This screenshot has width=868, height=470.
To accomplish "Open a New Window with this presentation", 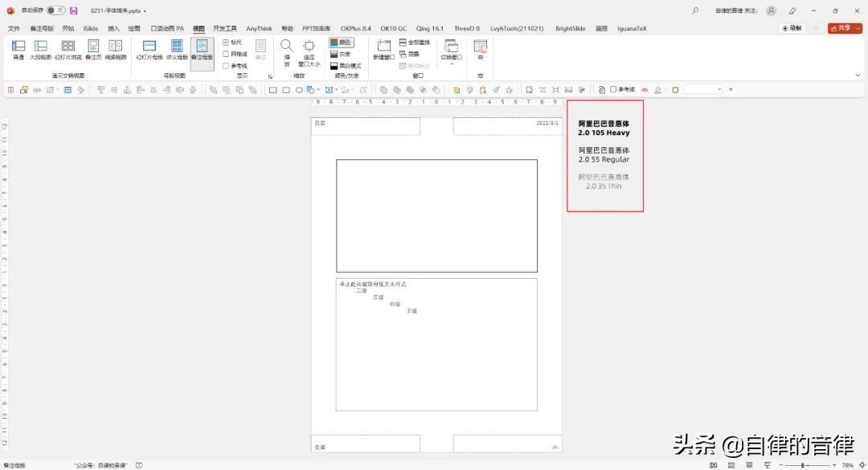I will [383, 47].
